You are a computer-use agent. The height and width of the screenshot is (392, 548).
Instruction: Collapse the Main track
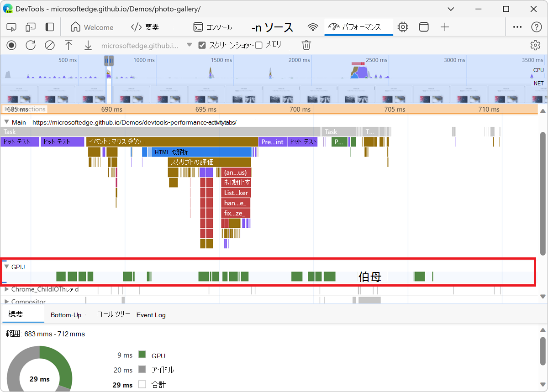pyautogui.click(x=6, y=122)
